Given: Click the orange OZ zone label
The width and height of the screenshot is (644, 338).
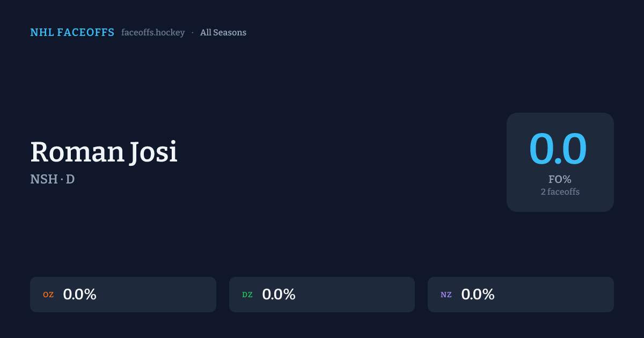Looking at the screenshot, I should [48, 295].
